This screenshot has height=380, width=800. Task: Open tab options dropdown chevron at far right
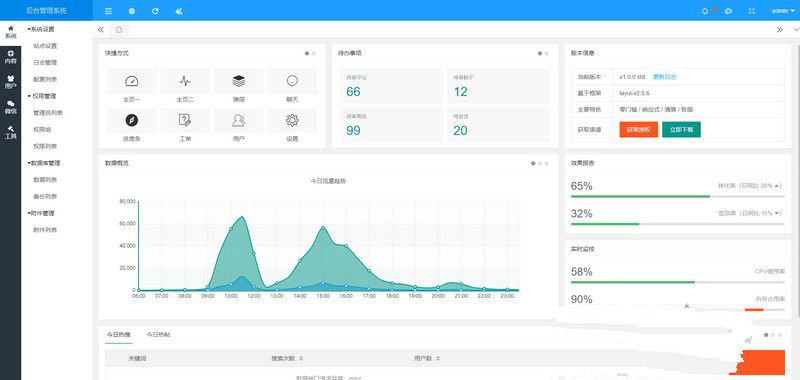[795, 30]
